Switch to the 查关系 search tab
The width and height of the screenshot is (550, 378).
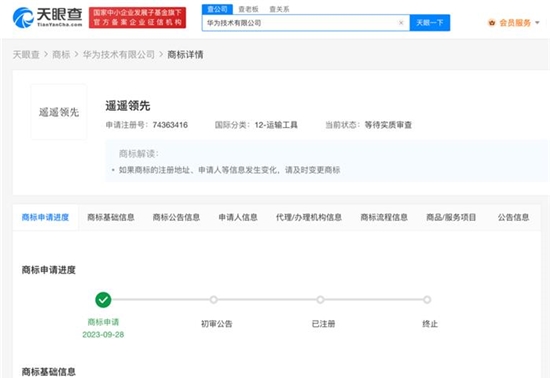click(279, 9)
